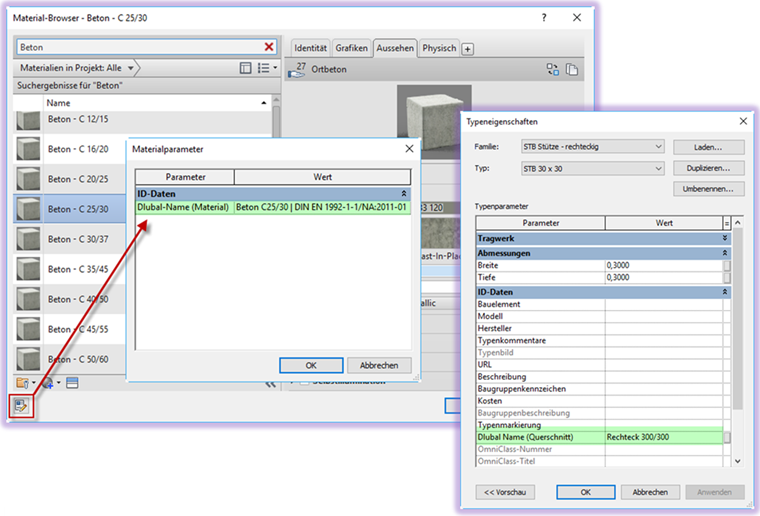The image size is (760, 516).
Task: Click the Laden... button
Action: pos(708,147)
